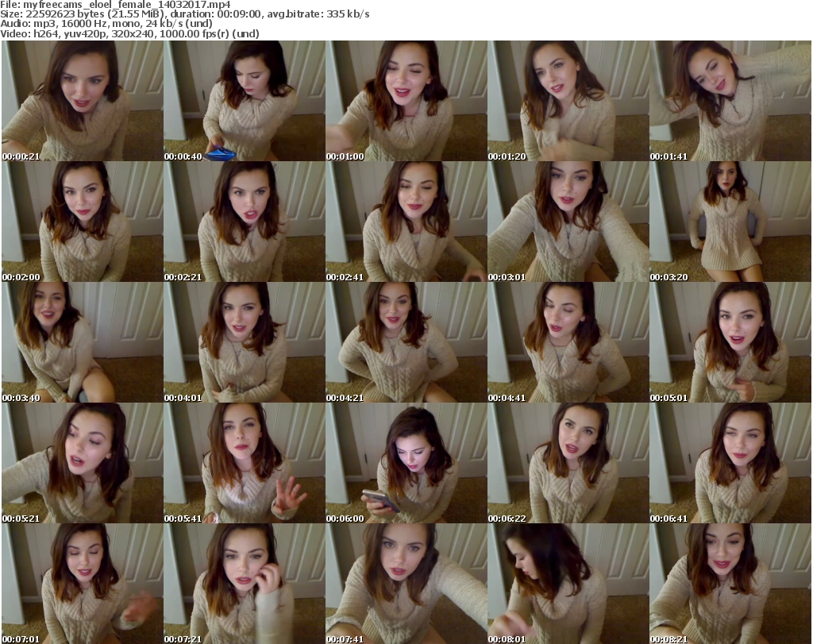
Task: Select the frame stamped 00:03:01
Action: [x=568, y=222]
